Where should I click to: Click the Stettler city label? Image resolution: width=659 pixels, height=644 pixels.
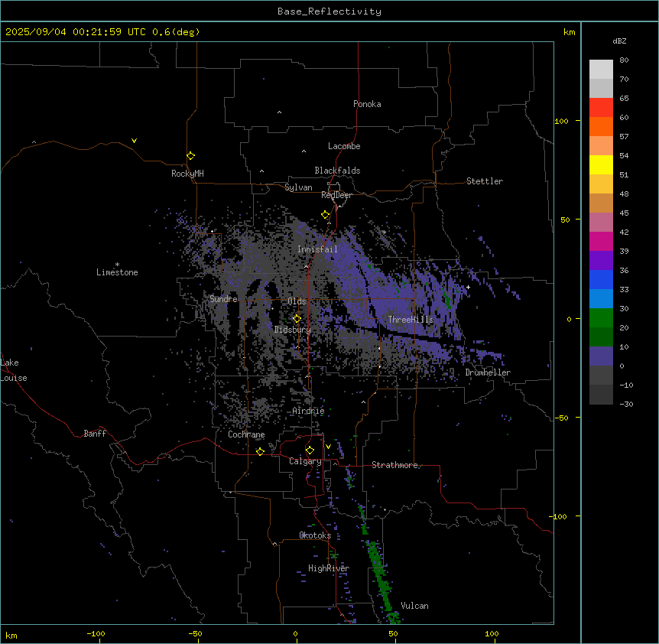coord(485,181)
